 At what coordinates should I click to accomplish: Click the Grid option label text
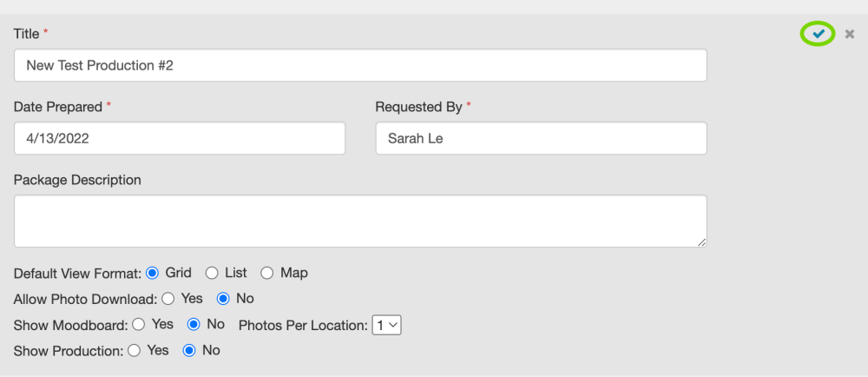click(x=178, y=273)
